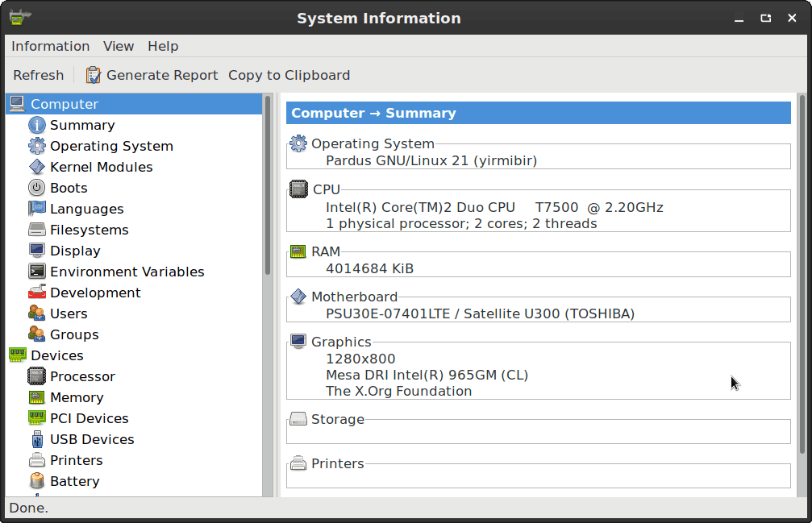The image size is (812, 523).
Task: Click the summary pane vertical scrollbar
Action: [802, 274]
